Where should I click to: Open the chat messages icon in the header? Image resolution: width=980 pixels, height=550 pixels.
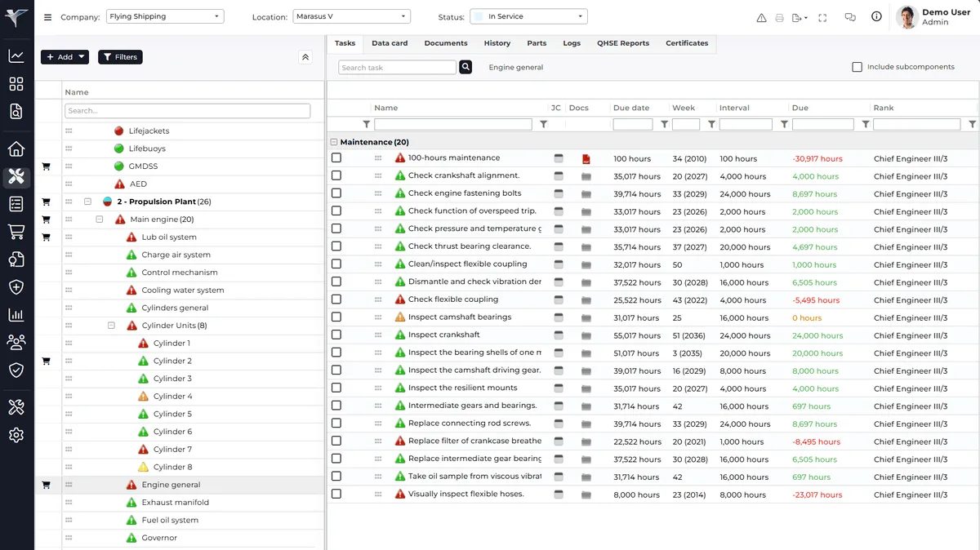tap(851, 16)
